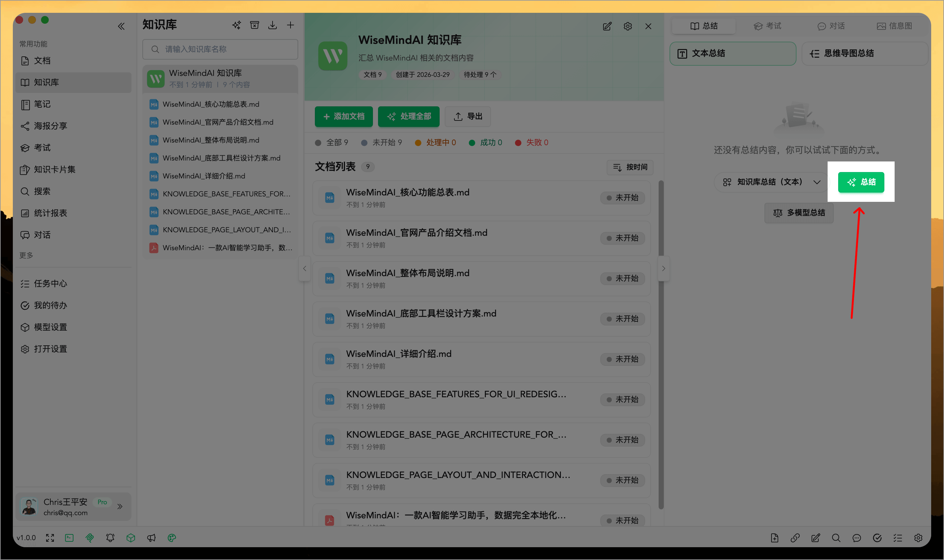
Task: Click the download icon in the knowledge base panel toolbar
Action: (273, 25)
